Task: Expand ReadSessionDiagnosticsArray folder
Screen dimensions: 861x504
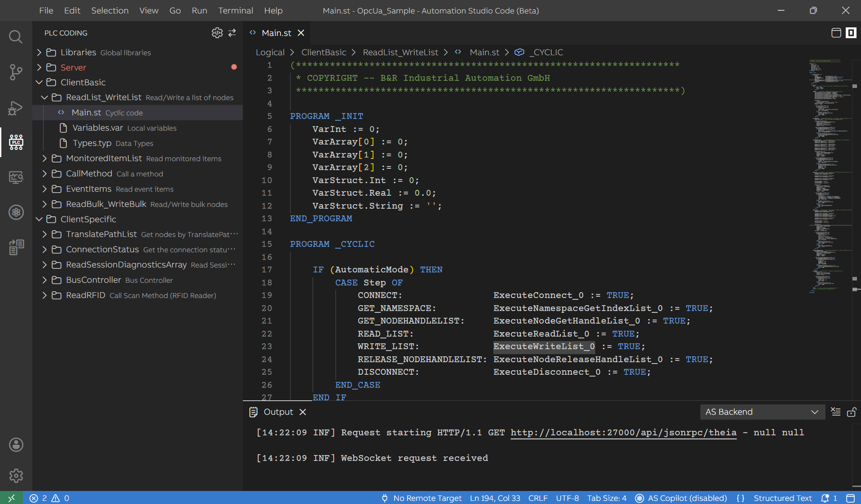Action: pos(44,265)
